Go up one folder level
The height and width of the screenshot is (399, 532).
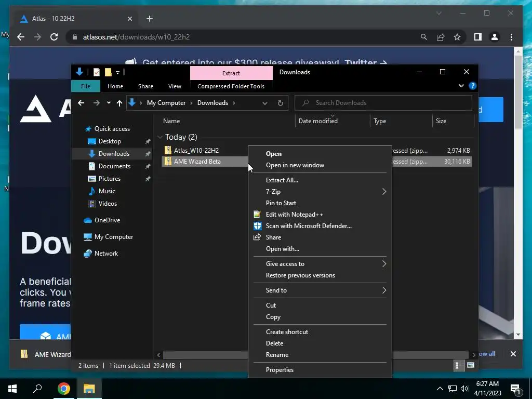coord(119,103)
